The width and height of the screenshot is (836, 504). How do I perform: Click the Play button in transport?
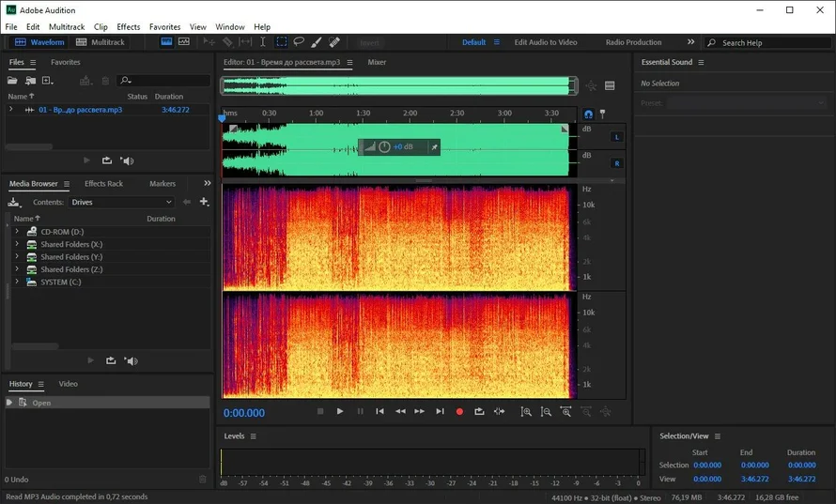click(x=340, y=411)
